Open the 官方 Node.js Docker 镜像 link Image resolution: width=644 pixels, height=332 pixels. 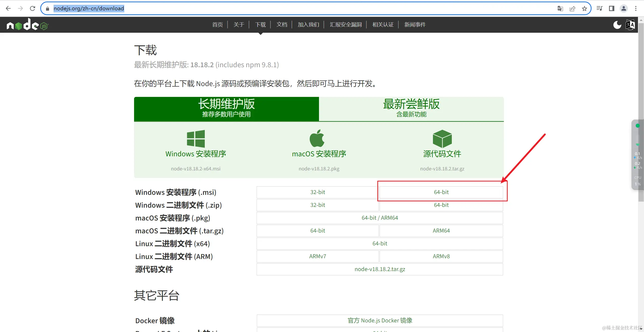[380, 321]
